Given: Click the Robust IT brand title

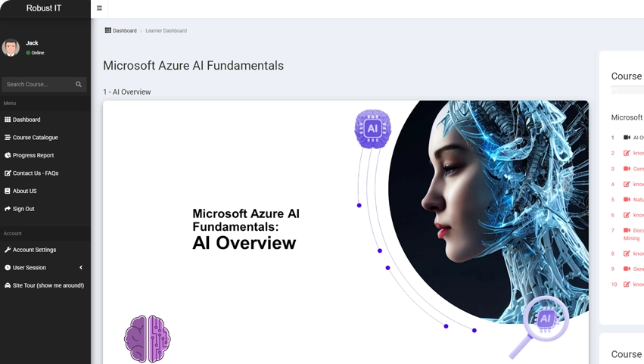Looking at the screenshot, I should click(44, 8).
